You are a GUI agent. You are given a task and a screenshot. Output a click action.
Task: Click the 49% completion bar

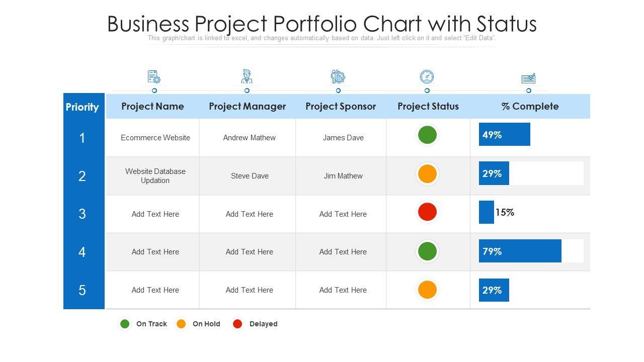[504, 134]
